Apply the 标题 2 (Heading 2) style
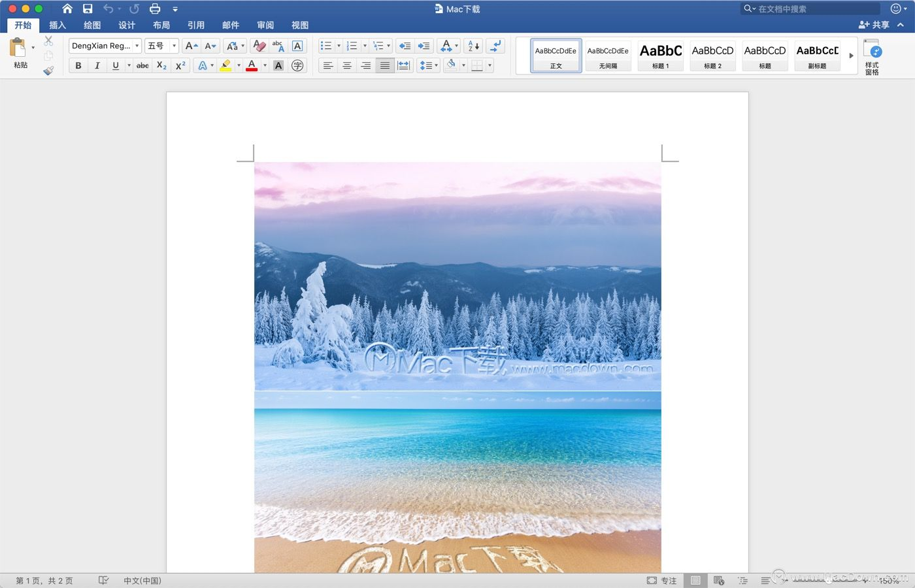The image size is (915, 588). click(x=712, y=56)
